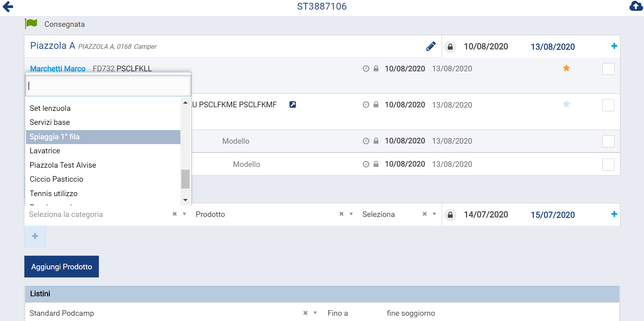644x321 pixels.
Task: Select Spiaggia 1° fila from the list
Action: point(103,137)
